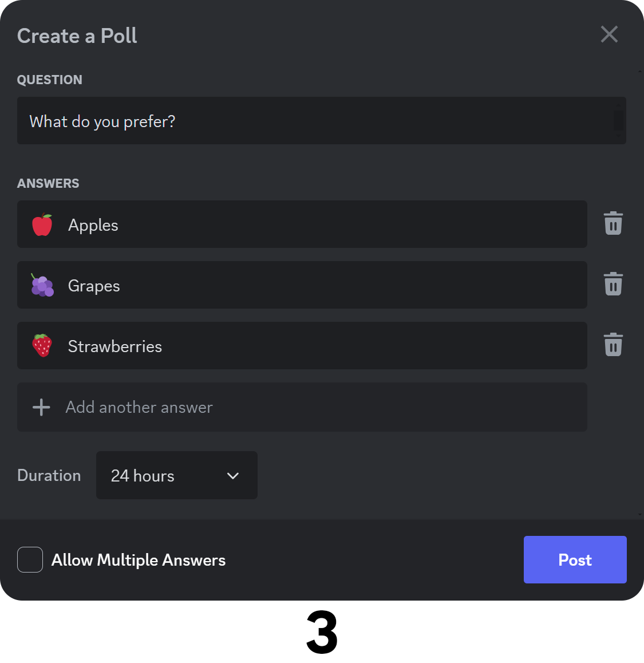Change the poll duration from 24 hours

pos(176,475)
